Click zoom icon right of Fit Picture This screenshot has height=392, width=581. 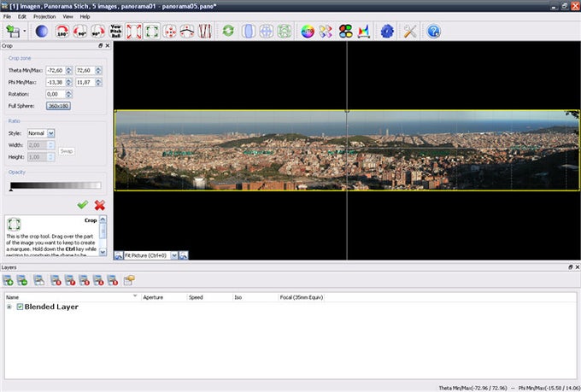[x=184, y=255]
